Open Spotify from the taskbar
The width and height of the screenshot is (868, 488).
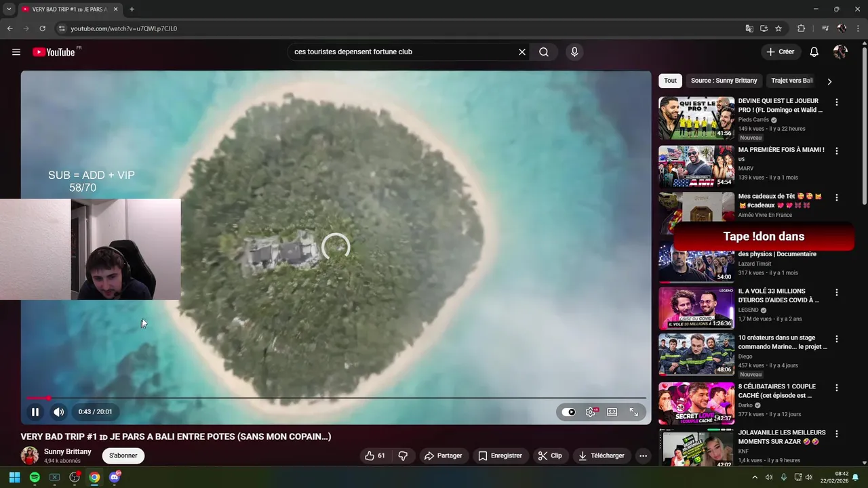[35, 477]
